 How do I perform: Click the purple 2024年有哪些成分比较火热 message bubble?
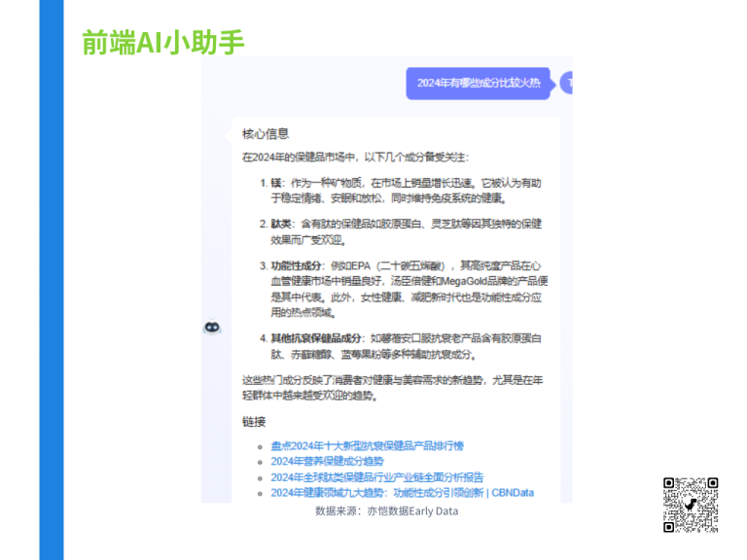479,84
